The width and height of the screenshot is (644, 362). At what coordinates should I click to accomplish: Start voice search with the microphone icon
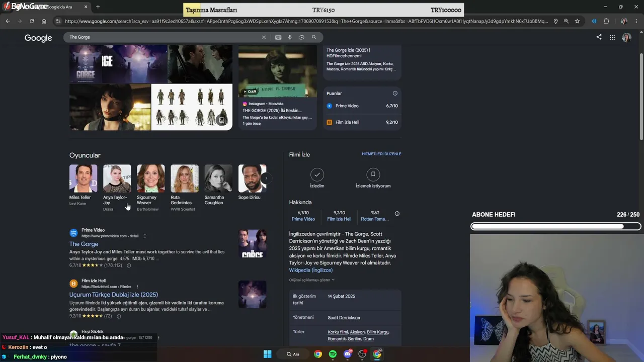pyautogui.click(x=290, y=37)
